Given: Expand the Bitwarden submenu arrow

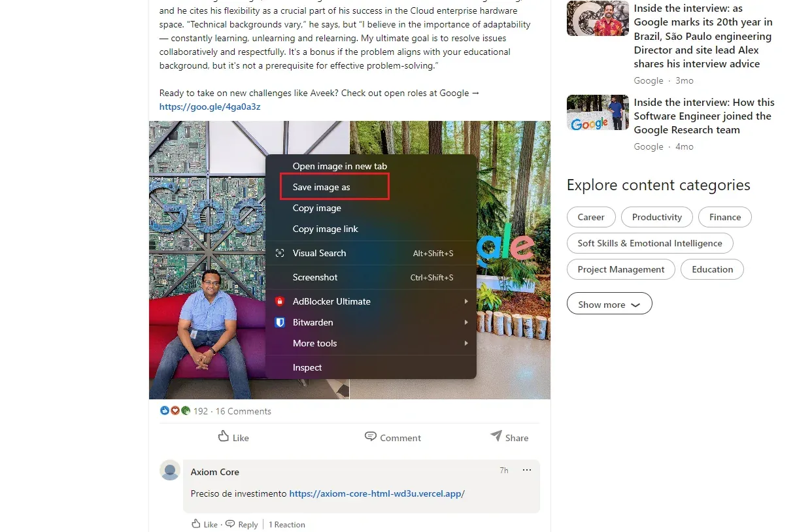Looking at the screenshot, I should tap(466, 322).
